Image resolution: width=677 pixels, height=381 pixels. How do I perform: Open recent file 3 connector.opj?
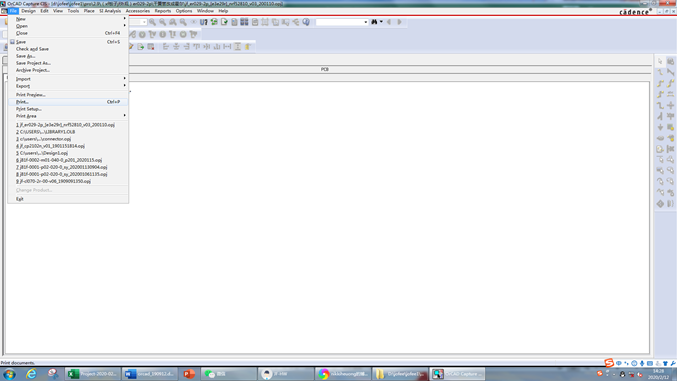tap(68, 139)
